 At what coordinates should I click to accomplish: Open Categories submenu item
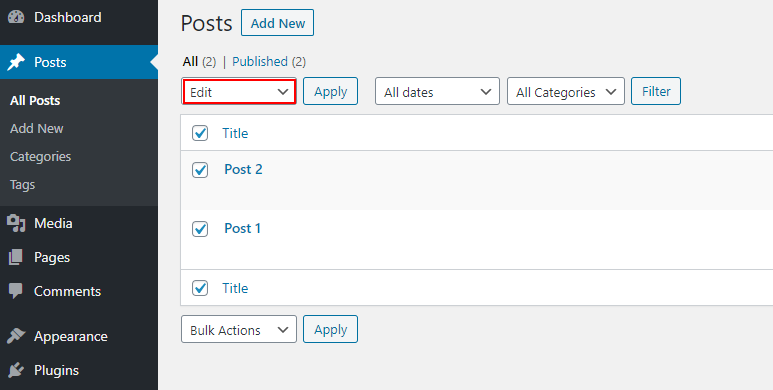(40, 157)
